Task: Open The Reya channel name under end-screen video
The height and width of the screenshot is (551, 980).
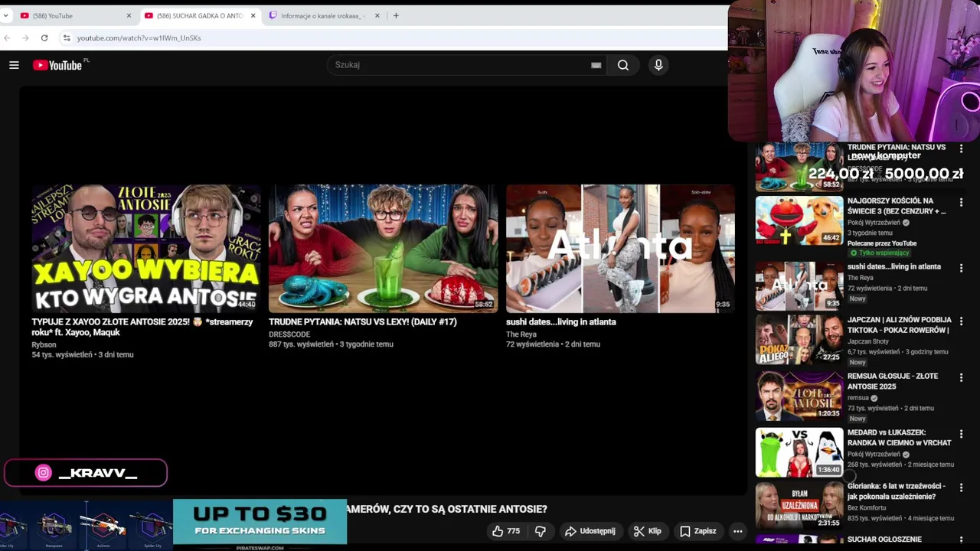Action: click(x=521, y=334)
